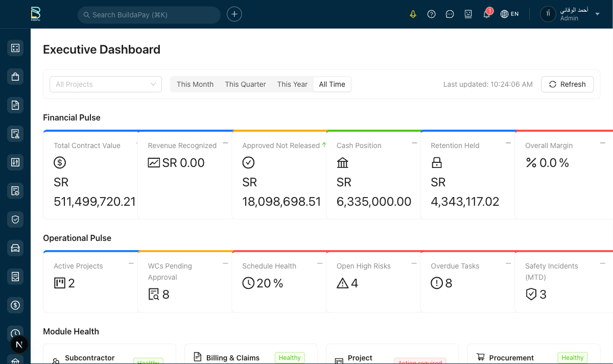The width and height of the screenshot is (613, 364).
Task: Click exclamation icon in Overdue Tasks card
Action: [437, 283]
